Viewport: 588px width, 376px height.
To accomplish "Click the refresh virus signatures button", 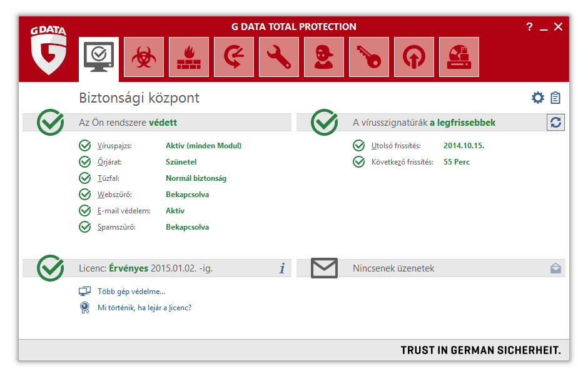I will pyautogui.click(x=555, y=123).
